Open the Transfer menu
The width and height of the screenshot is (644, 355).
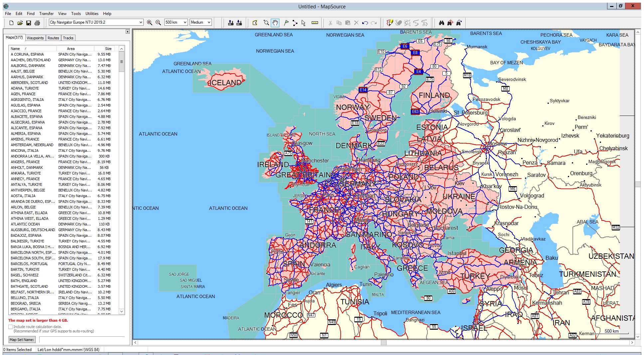[46, 14]
